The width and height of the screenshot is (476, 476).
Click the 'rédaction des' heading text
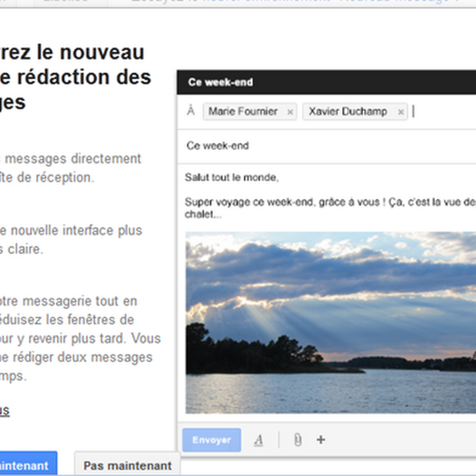tap(84, 77)
